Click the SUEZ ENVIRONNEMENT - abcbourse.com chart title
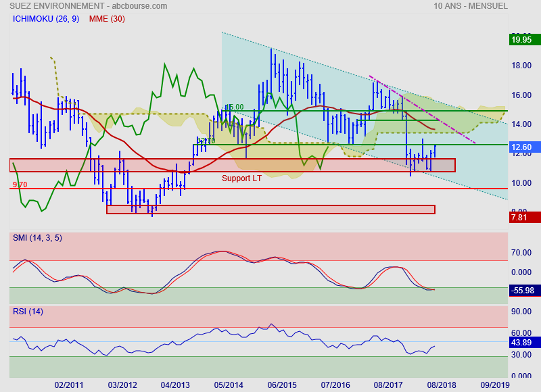The width and height of the screenshot is (541, 392). pos(89,6)
